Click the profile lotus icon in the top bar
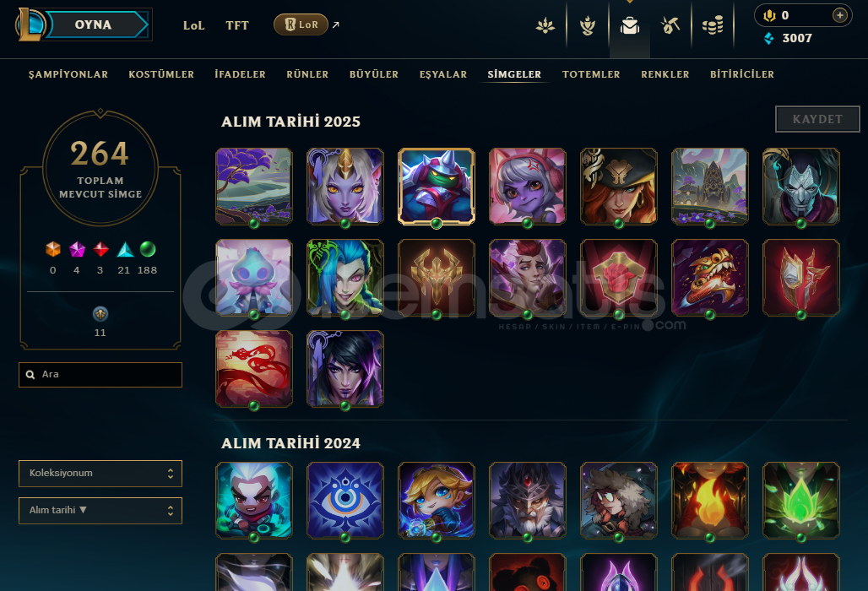 click(545, 25)
